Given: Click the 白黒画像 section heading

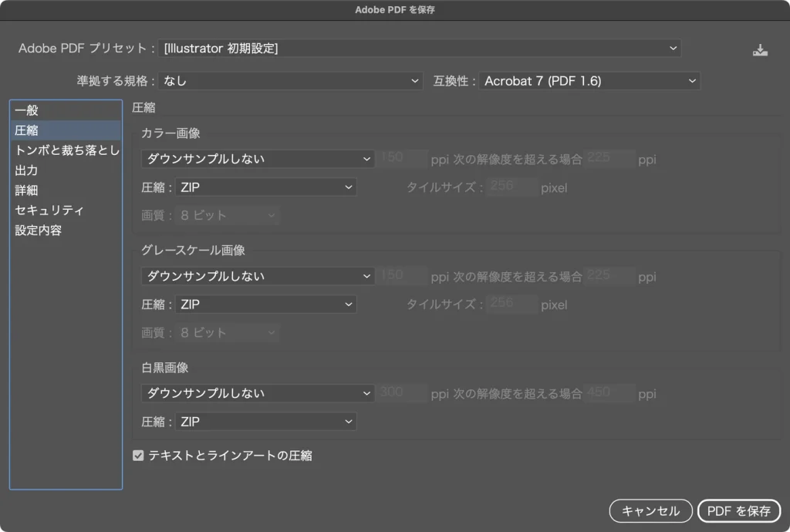Looking at the screenshot, I should point(165,368).
